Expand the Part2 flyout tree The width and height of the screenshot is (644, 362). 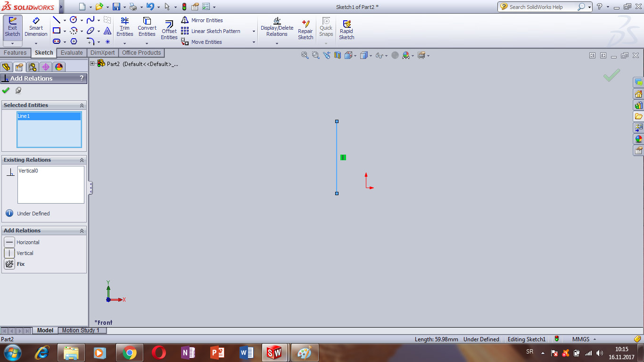93,64
